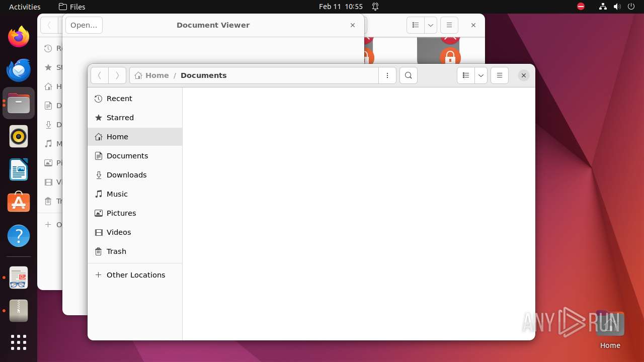Close the Document Viewer window
Screen dimensions: 644x362
353,25
